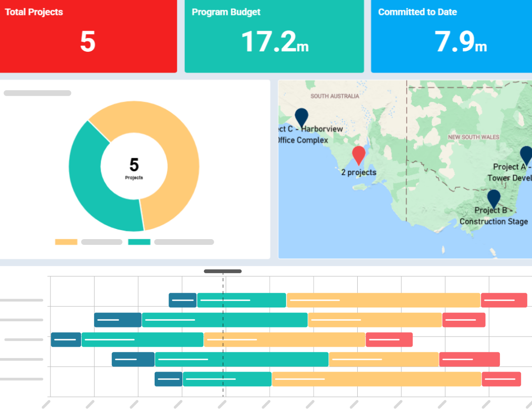Select the blue bar on the top Gantt row
532x411 pixels.
point(182,300)
